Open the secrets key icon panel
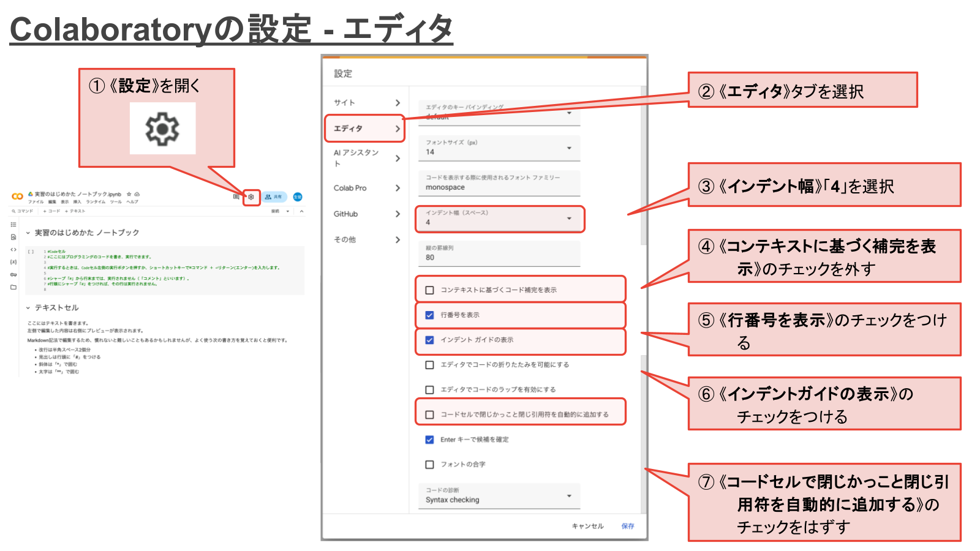The width and height of the screenshot is (980, 551). (13, 275)
